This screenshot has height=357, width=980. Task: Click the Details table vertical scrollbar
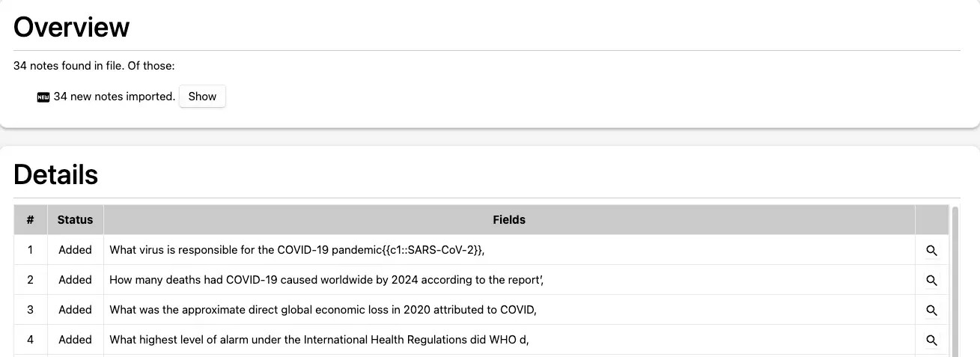click(x=955, y=281)
